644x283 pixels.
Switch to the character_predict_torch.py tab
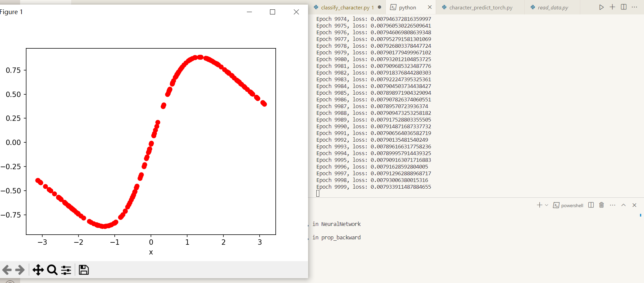coord(480,7)
